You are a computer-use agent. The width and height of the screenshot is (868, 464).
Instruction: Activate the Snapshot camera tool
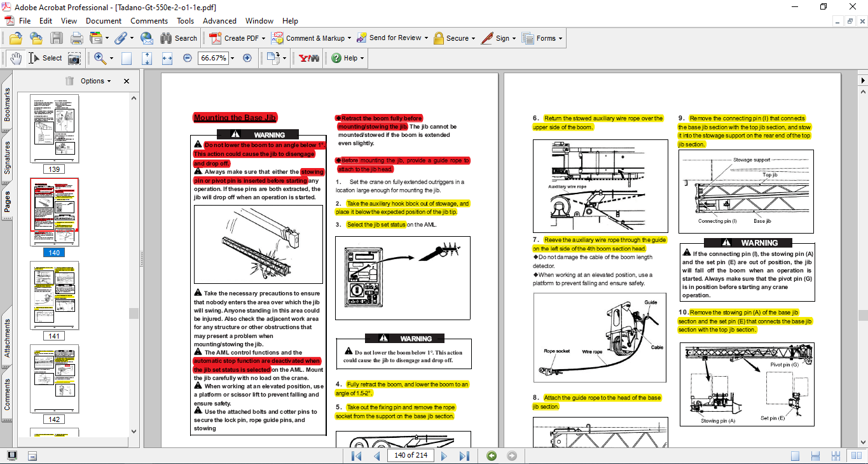tap(74, 58)
